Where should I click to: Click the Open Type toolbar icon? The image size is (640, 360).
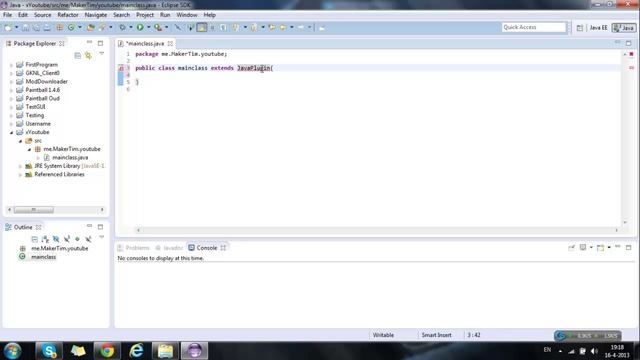point(91,27)
